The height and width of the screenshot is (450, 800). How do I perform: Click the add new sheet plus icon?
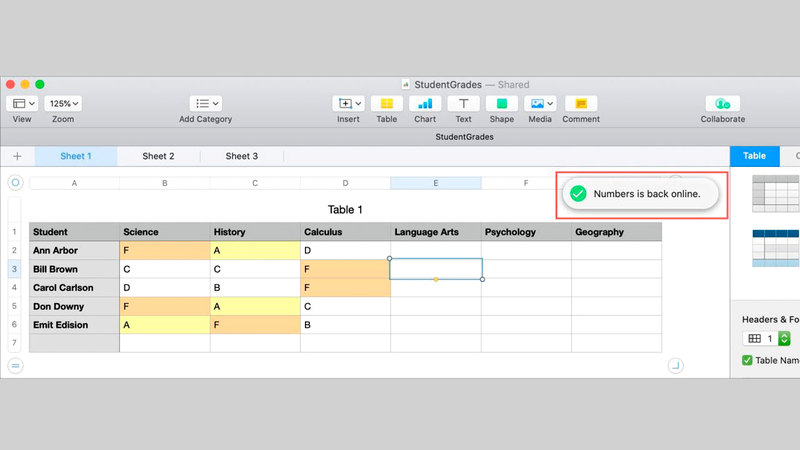(17, 156)
